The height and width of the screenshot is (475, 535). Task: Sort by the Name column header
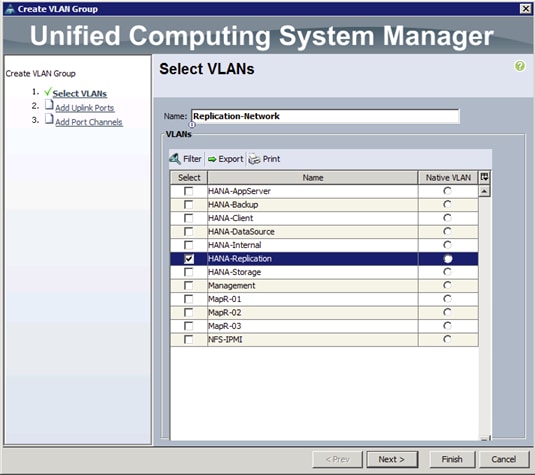point(313,178)
